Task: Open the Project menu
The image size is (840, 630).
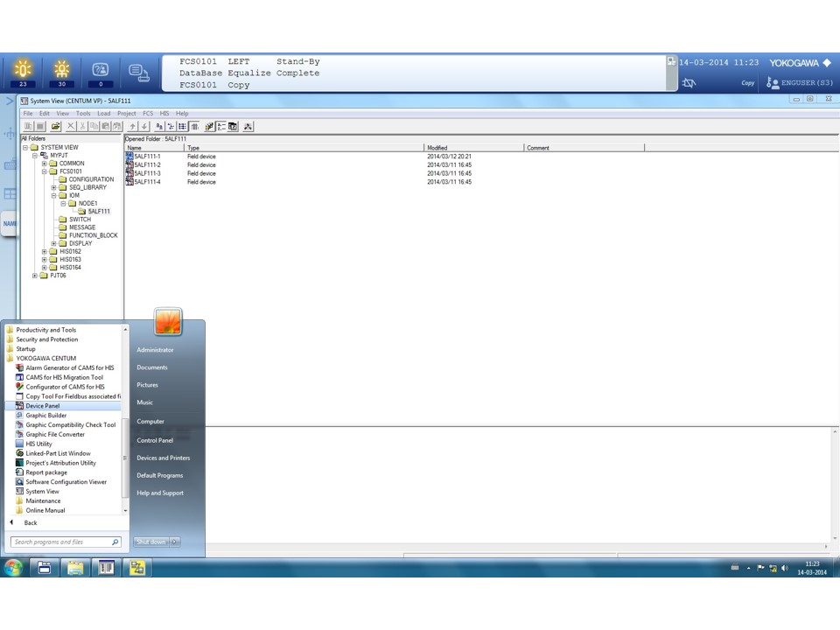Action: tap(126, 113)
